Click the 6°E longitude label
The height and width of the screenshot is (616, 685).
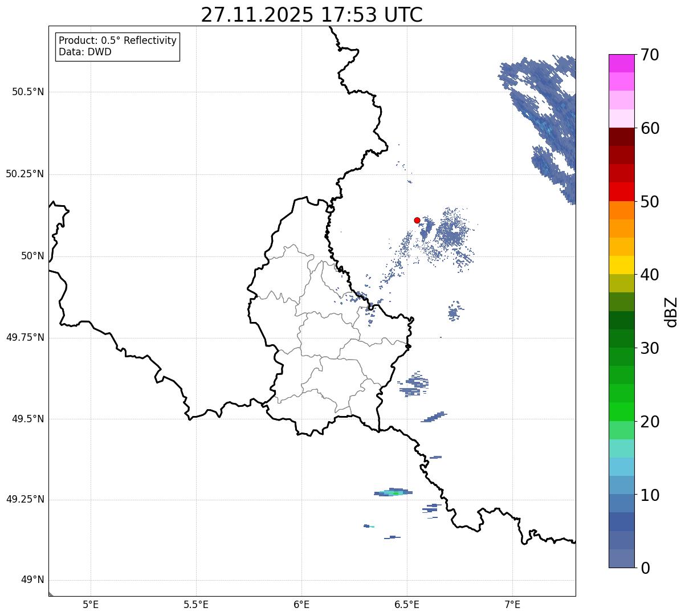tap(301, 605)
